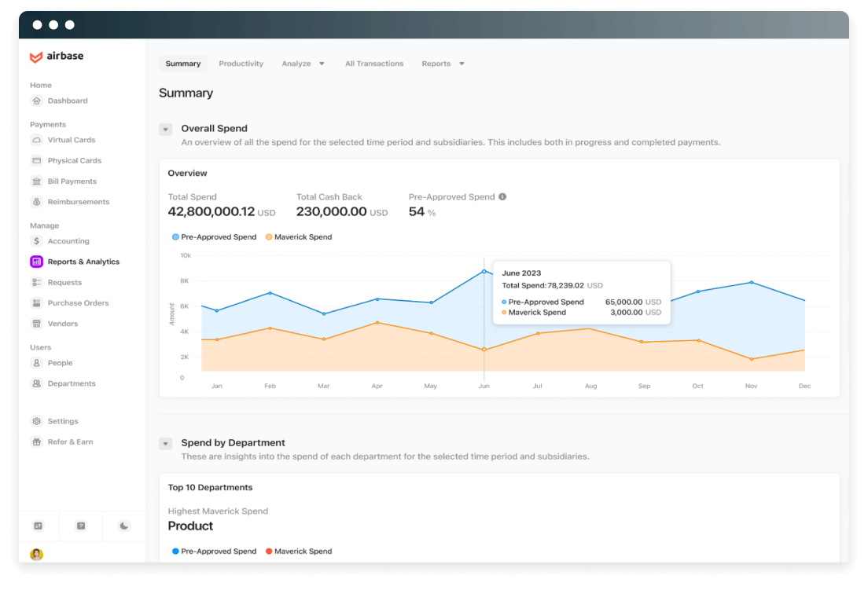Click the June 2023 tooltip heading
Viewport: 868px width, 590px height.
tap(521, 273)
